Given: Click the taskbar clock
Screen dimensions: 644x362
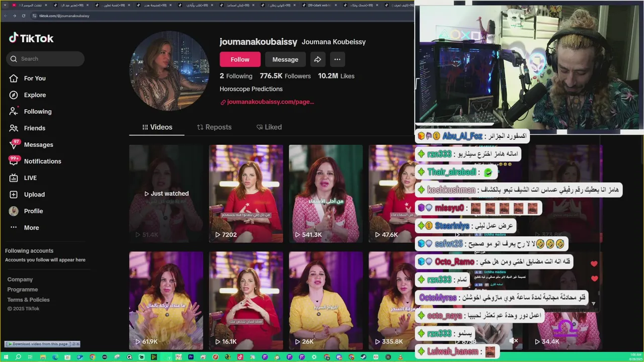Looking at the screenshot, I should (x=635, y=357).
